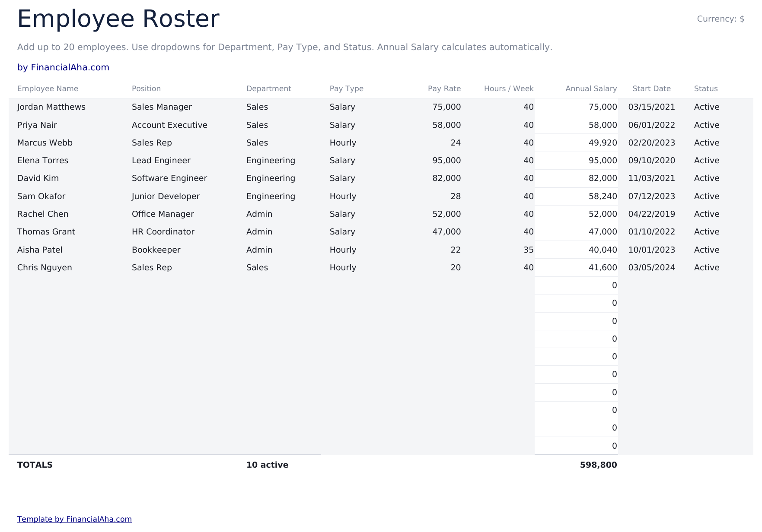This screenshot has height=532, width=762.
Task: Click the Junior Developer position cell
Action: pyautogui.click(x=180, y=196)
